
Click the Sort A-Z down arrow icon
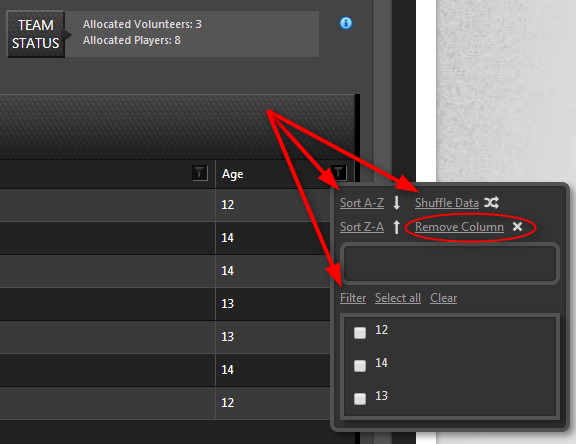point(396,203)
